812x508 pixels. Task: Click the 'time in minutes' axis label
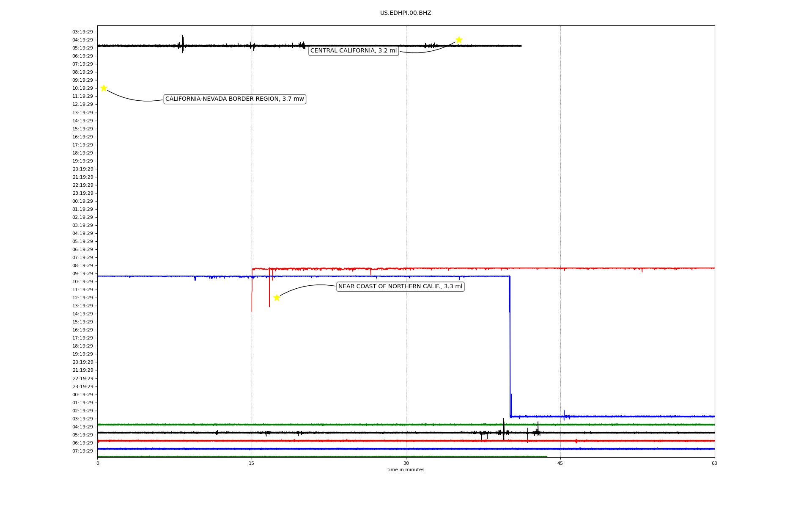pos(406,470)
